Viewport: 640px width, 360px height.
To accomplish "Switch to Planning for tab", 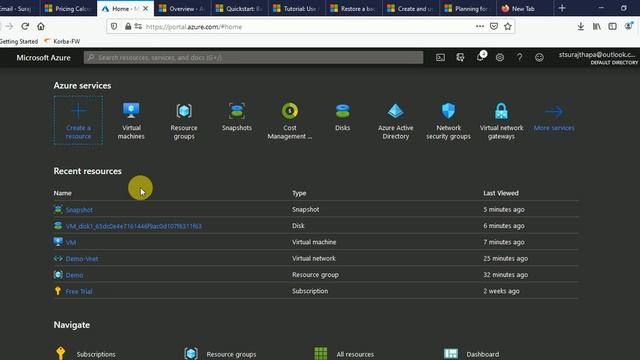I will [x=468, y=8].
